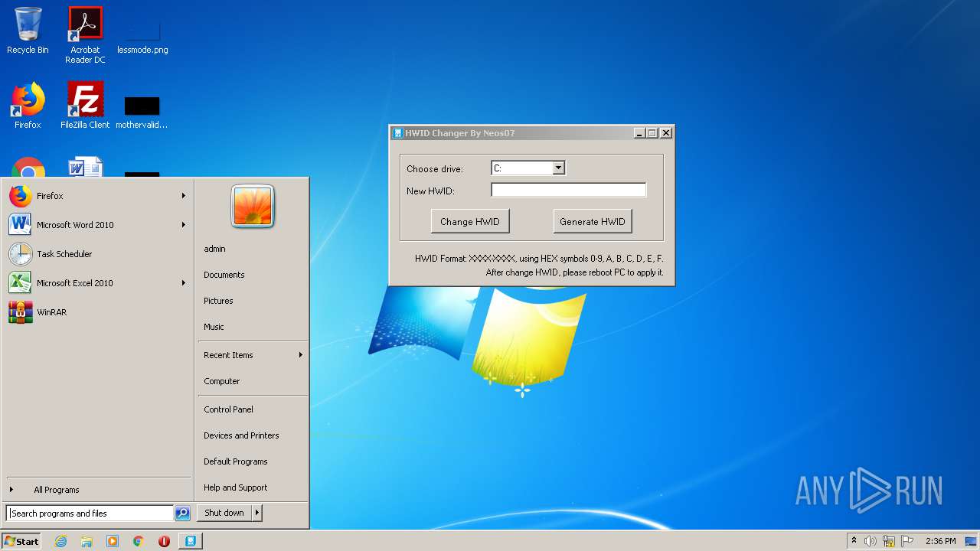
Task: Open Action Center flag icon
Action: click(907, 541)
